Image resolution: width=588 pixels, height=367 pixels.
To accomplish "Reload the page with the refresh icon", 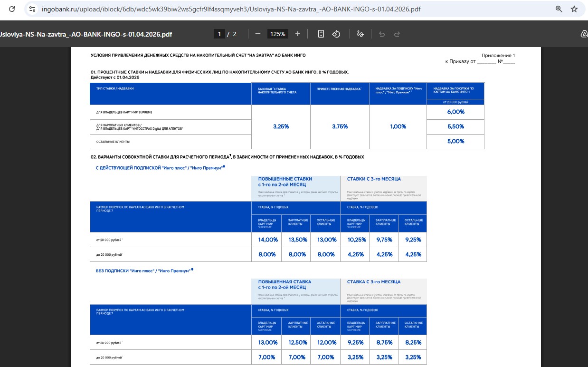I will (12, 9).
